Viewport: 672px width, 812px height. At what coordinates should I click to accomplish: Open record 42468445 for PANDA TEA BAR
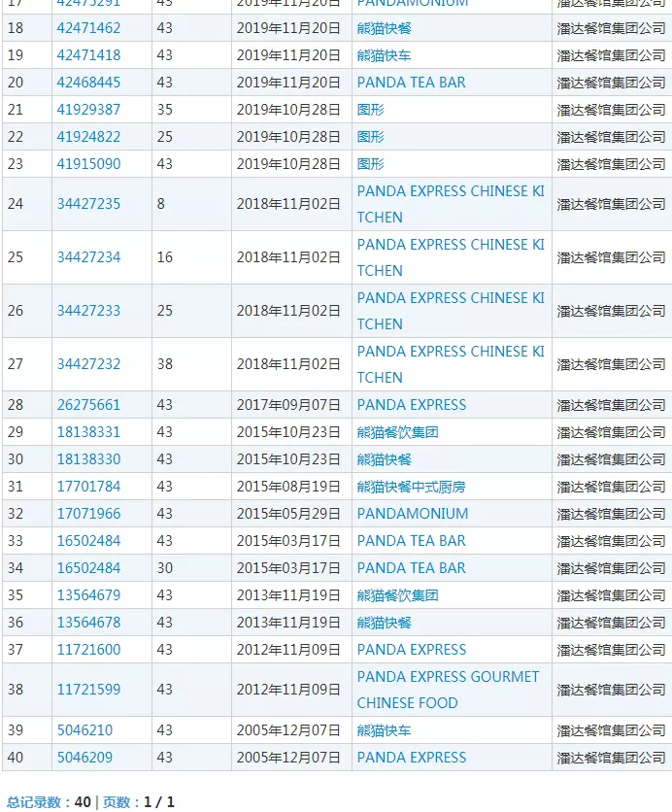[88, 83]
